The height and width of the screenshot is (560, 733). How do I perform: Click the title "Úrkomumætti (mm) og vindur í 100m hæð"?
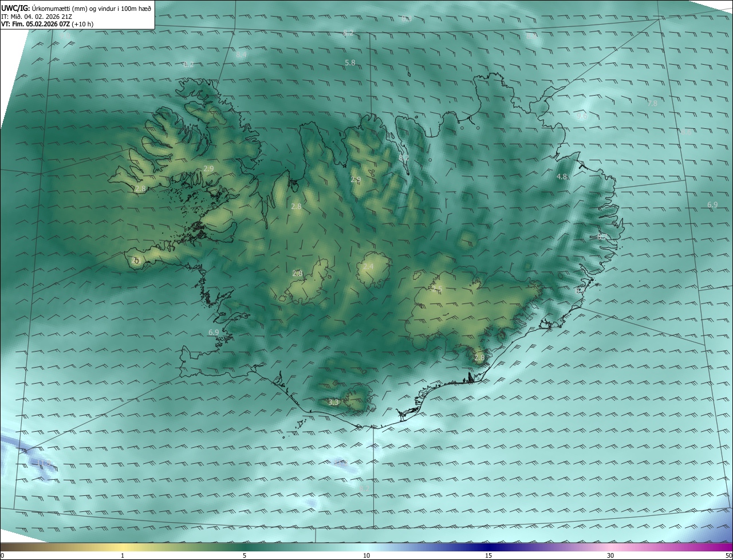(x=92, y=8)
